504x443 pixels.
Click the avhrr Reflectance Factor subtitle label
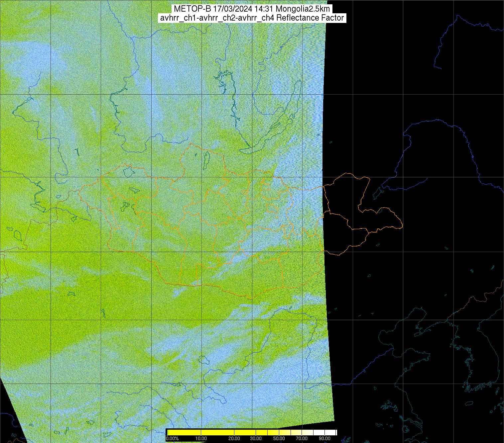(x=252, y=18)
